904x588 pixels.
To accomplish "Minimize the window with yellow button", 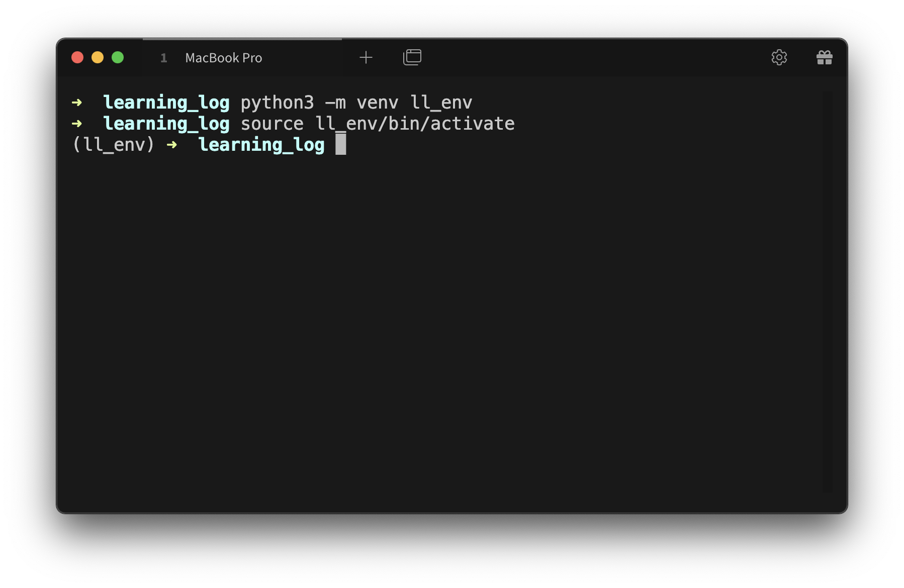I will (98, 57).
